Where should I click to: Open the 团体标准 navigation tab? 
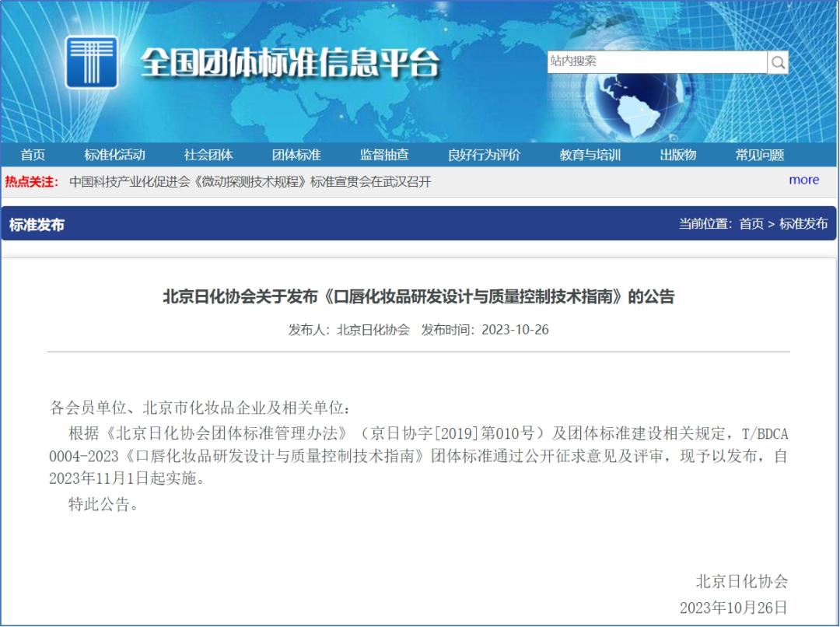point(296,155)
